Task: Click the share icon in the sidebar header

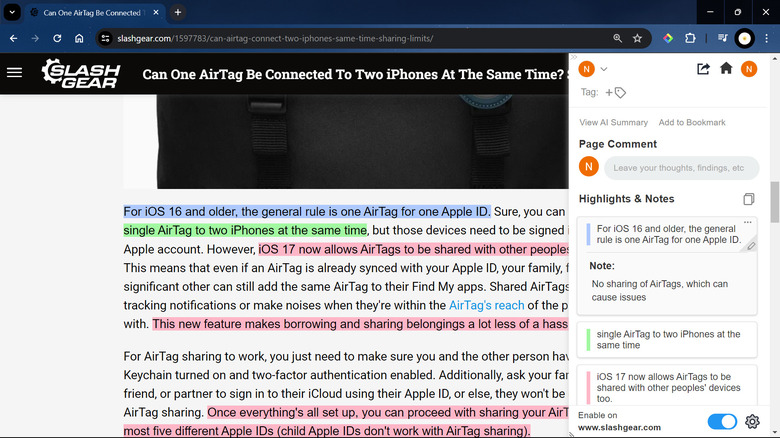Action: (703, 69)
